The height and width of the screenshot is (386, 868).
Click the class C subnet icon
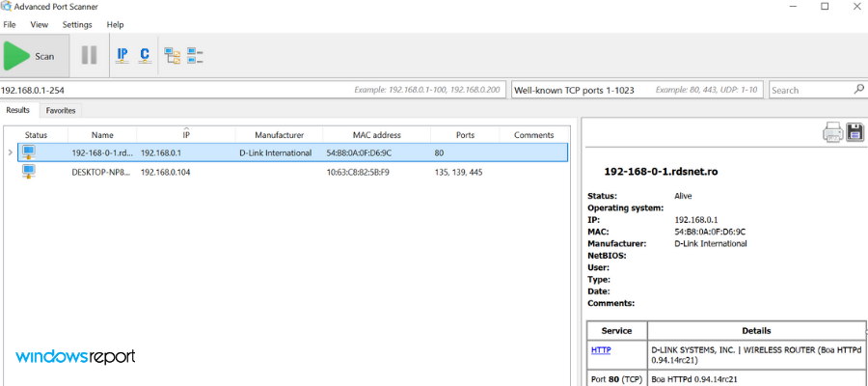pos(145,55)
